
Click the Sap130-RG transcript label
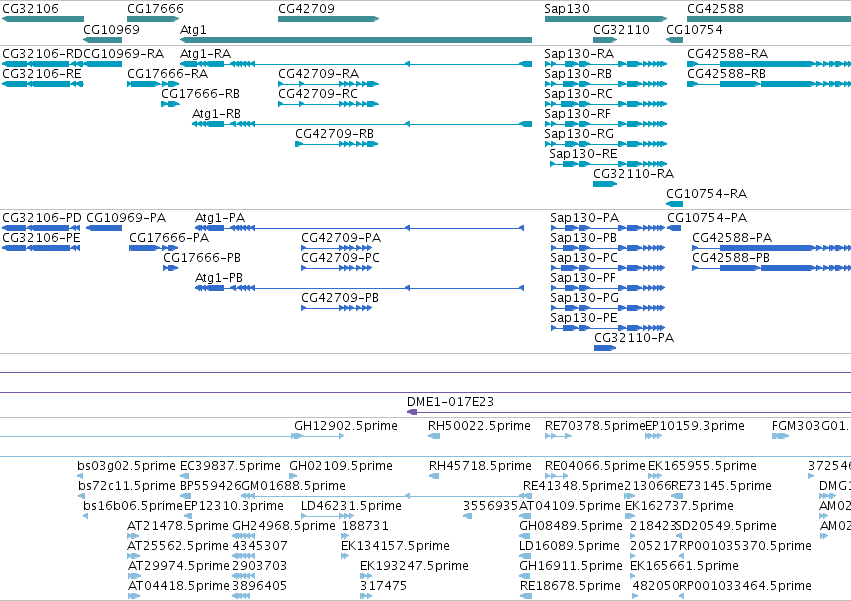(x=579, y=134)
